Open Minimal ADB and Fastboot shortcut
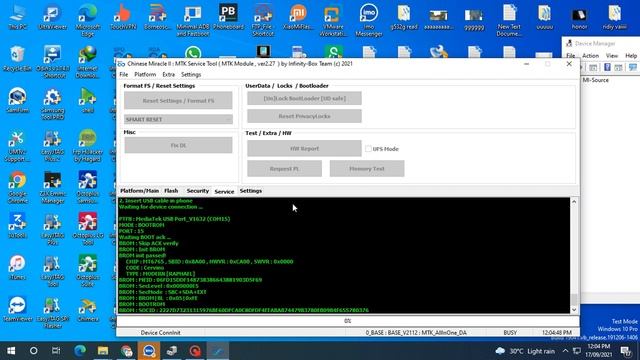 (x=193, y=20)
